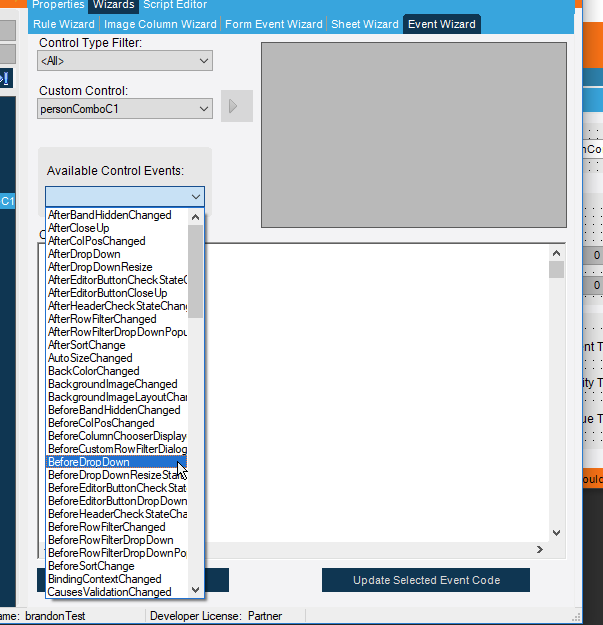Image resolution: width=603 pixels, height=625 pixels.
Task: Click the code area scroll-right arrow
Action: pyautogui.click(x=540, y=550)
